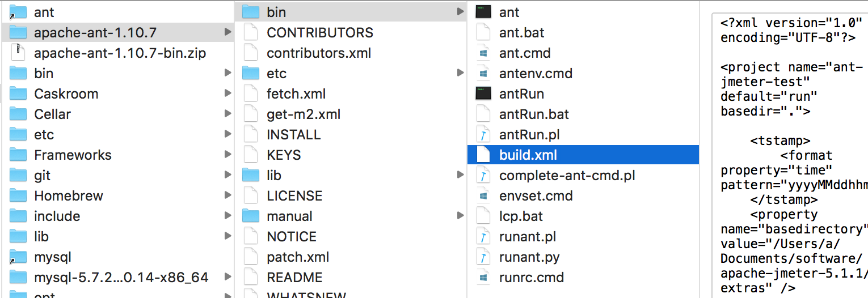
Task: Click the Frameworks folder icon
Action: [19, 155]
